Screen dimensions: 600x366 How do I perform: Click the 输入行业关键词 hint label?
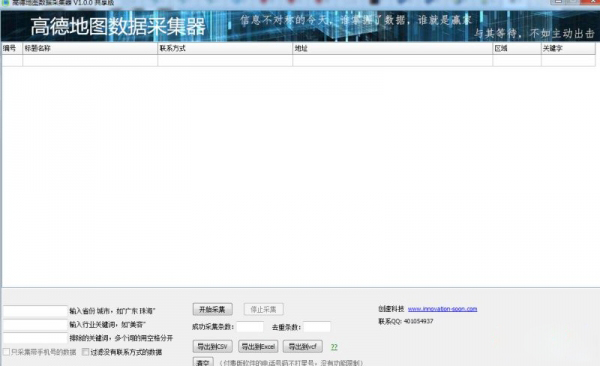tap(108, 325)
